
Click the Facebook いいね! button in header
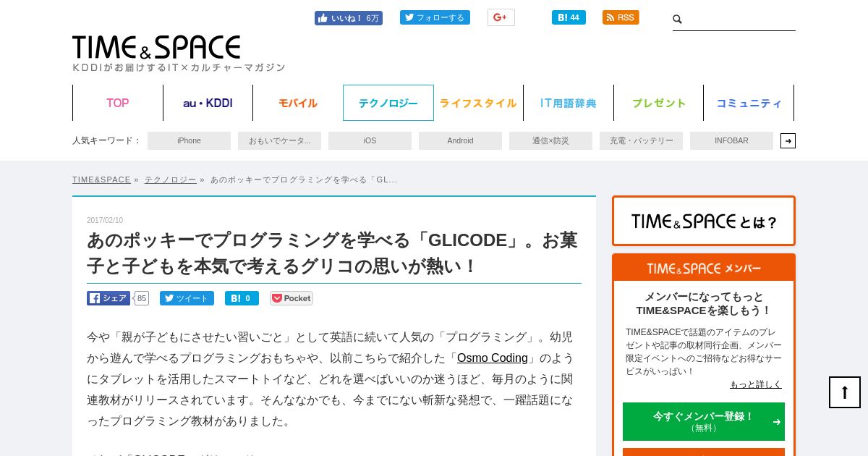349,18
